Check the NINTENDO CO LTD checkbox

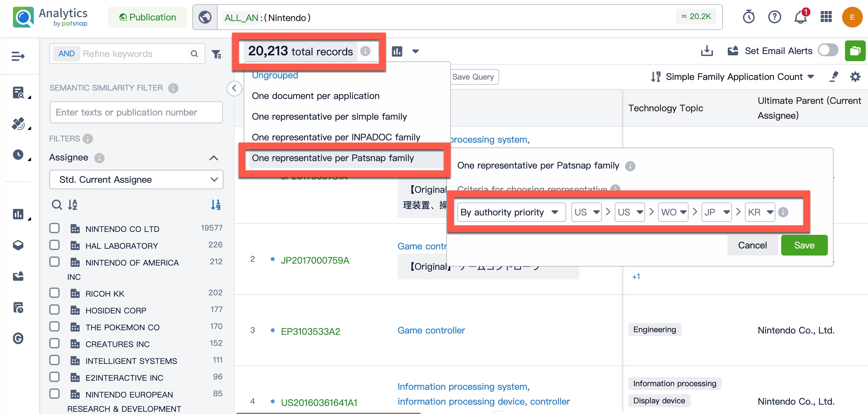click(55, 228)
